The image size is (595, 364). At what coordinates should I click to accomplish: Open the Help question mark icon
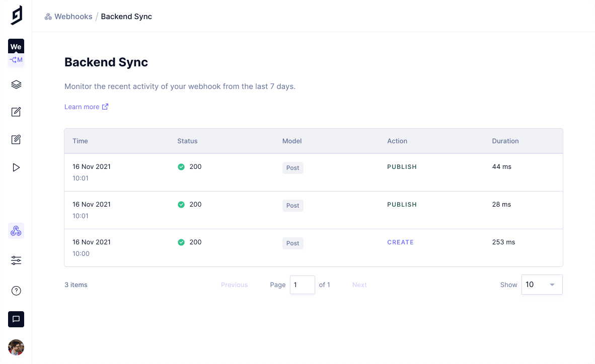click(x=16, y=291)
